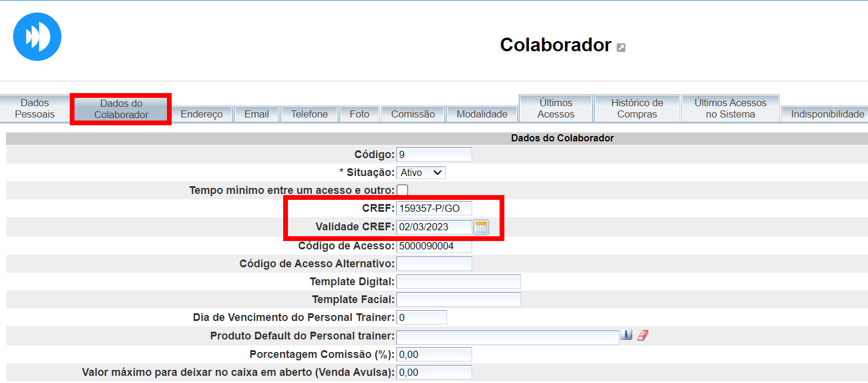868x383 pixels.
Task: Open the Endereço tab
Action: pos(201,114)
